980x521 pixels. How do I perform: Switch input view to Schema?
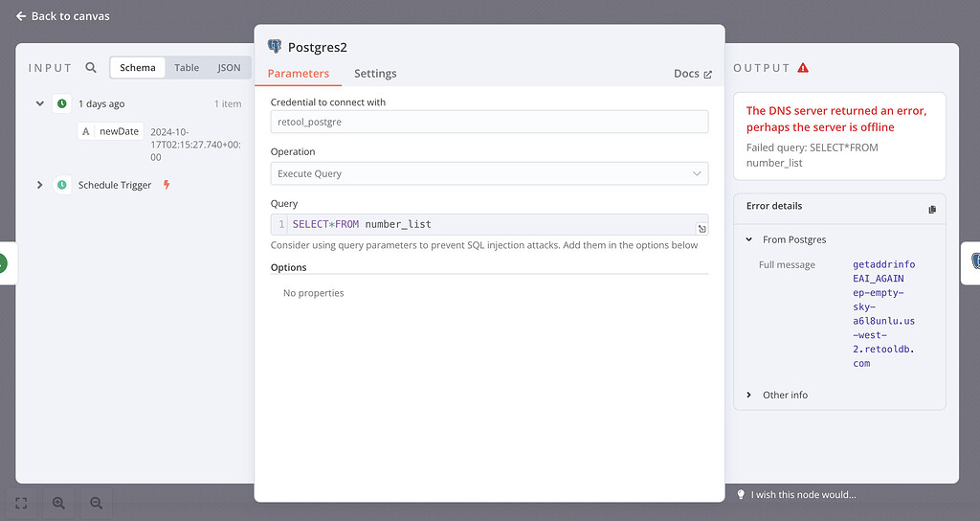tap(138, 68)
